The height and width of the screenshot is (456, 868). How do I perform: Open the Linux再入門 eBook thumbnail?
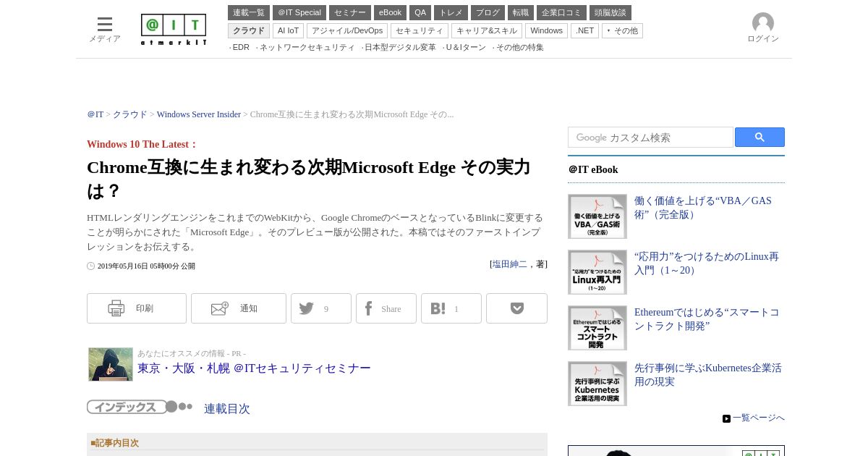(597, 272)
